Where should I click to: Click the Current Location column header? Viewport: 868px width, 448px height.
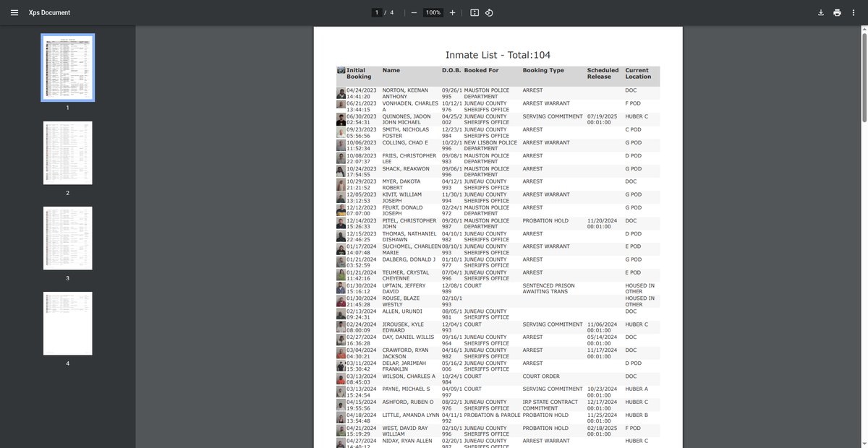638,74
